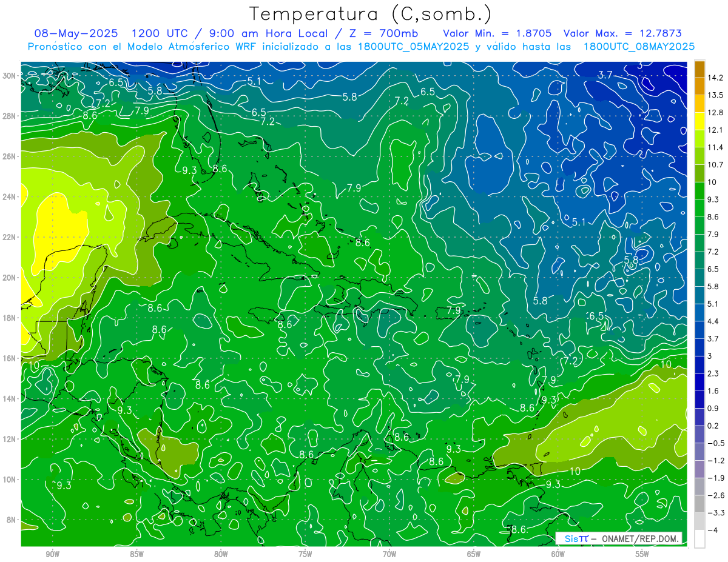Click the 90W longitude axis label
This screenshot has height=562, width=728.
click(53, 554)
